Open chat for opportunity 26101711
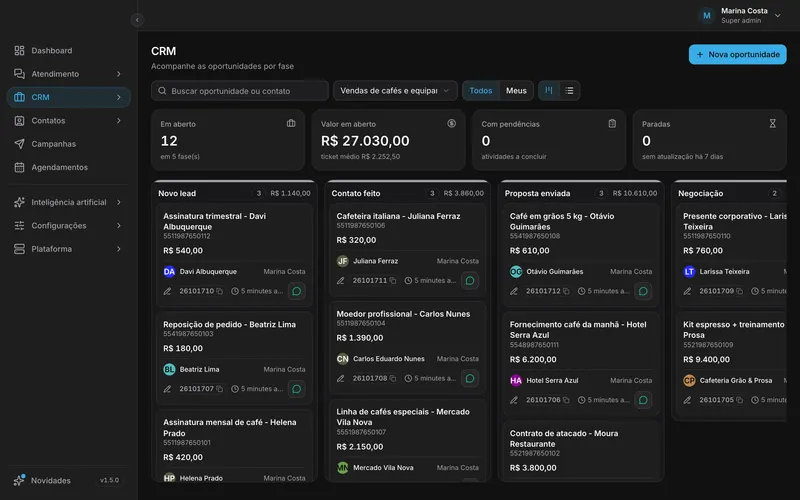The image size is (800, 500). (x=470, y=281)
